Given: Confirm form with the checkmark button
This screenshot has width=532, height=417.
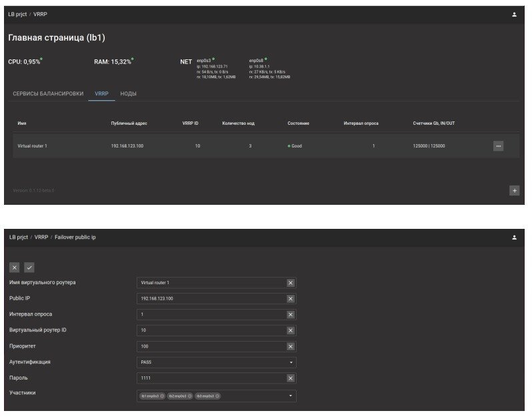Looking at the screenshot, I should pos(29,268).
